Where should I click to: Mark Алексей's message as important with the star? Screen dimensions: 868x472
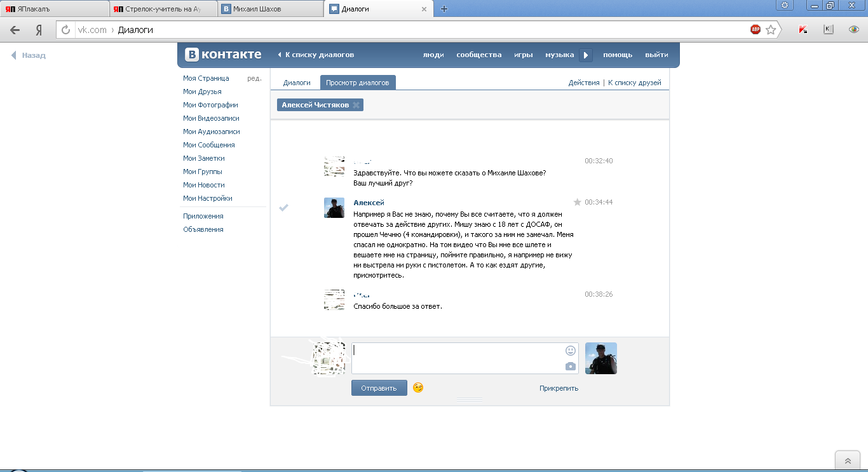coord(578,202)
